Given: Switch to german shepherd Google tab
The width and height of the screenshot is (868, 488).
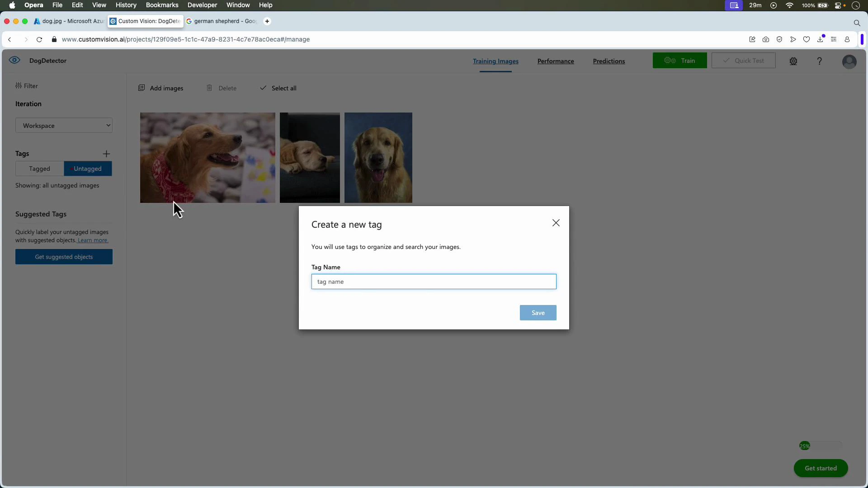Looking at the screenshot, I should 222,21.
